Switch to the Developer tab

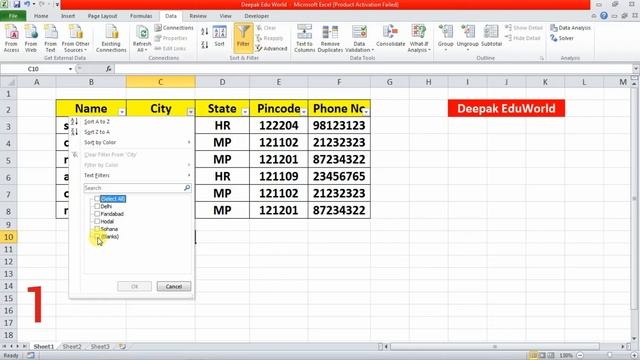tap(257, 16)
